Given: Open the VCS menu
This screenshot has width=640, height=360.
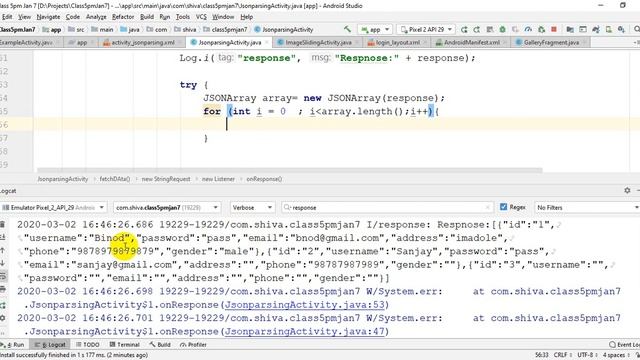Looking at the screenshot, I should (x=201, y=17).
